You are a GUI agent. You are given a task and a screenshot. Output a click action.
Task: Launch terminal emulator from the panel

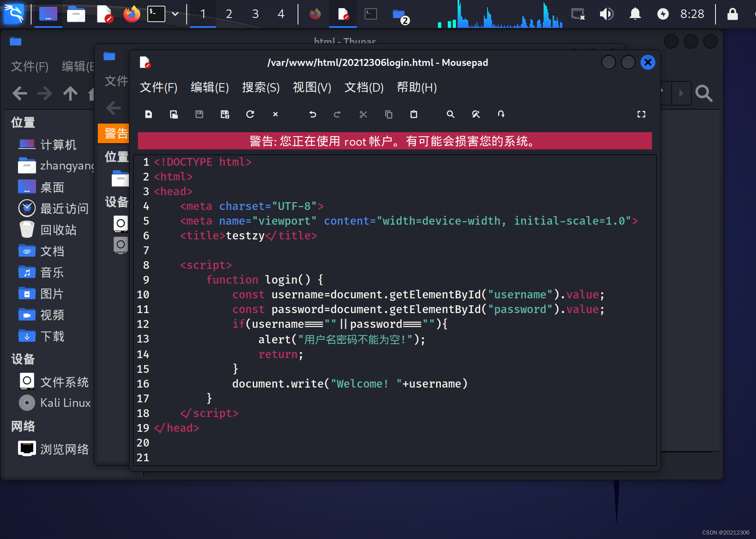(x=156, y=14)
